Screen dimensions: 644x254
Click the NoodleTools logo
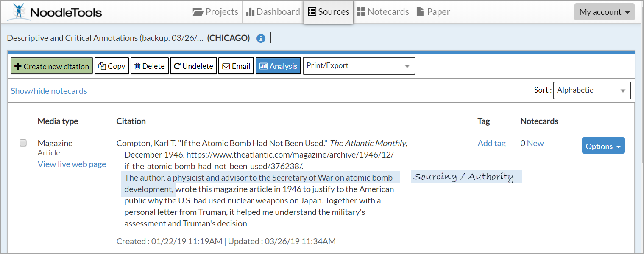pyautogui.click(x=54, y=12)
